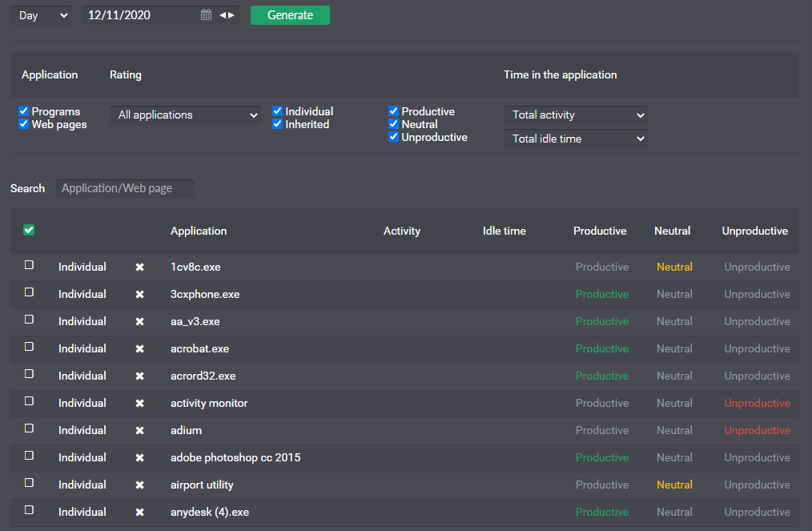812x531 pixels.
Task: Sort by the Idle time column header
Action: 504,231
